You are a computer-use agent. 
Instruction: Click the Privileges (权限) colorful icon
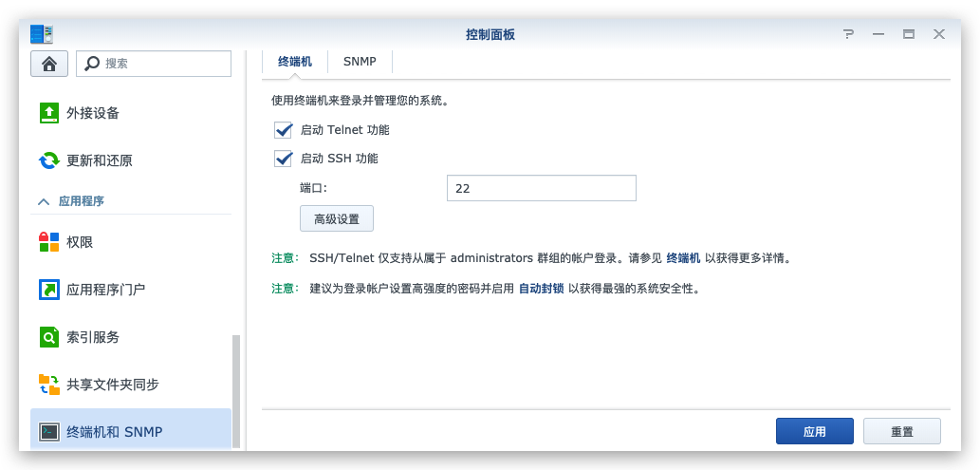point(48,242)
